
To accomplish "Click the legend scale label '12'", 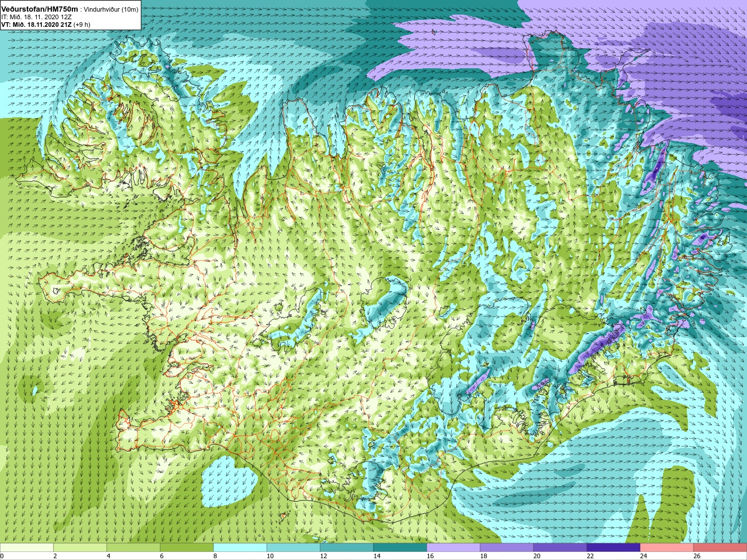I will [323, 556].
